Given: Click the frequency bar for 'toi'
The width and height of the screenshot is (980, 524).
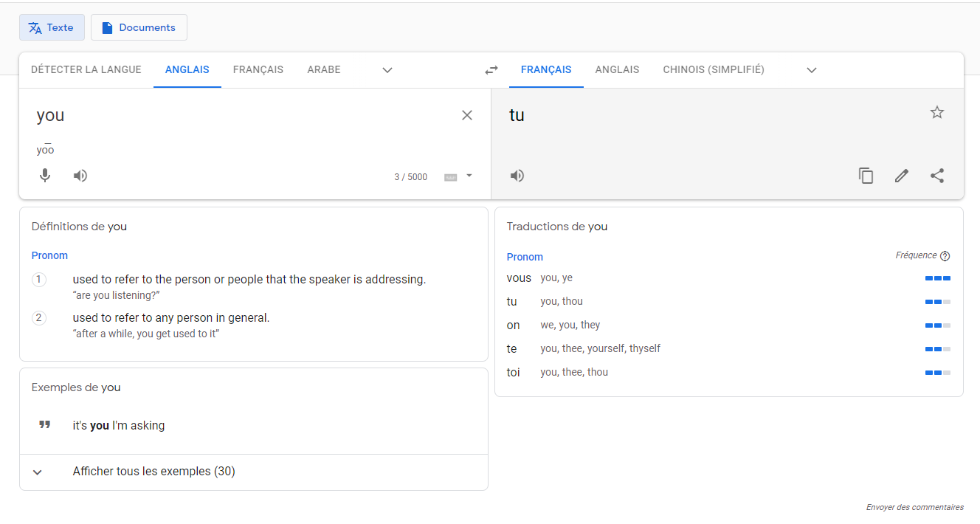Looking at the screenshot, I should 938,373.
